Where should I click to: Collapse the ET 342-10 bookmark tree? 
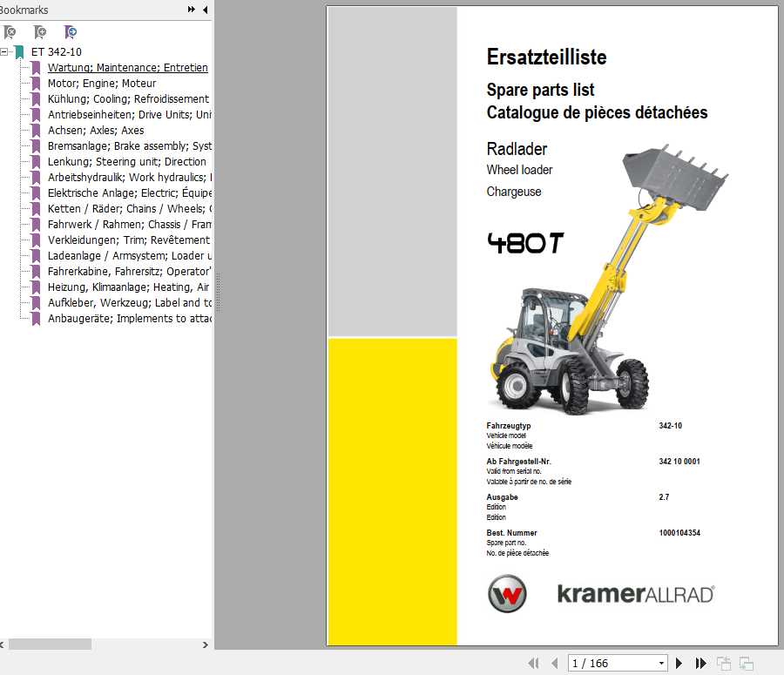(x=4, y=51)
